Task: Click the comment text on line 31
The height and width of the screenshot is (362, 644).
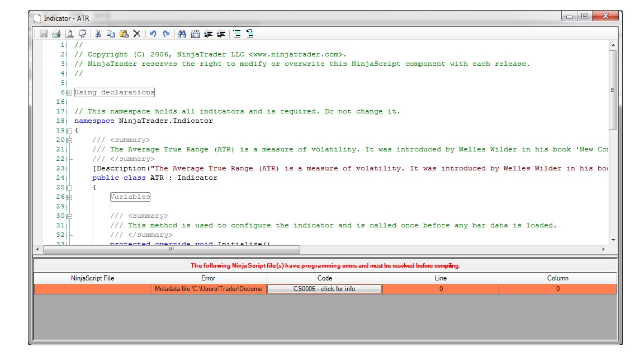Action: point(333,225)
